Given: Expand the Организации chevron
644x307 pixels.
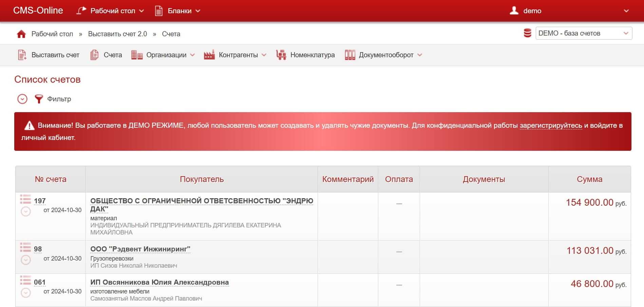Looking at the screenshot, I should click(192, 55).
